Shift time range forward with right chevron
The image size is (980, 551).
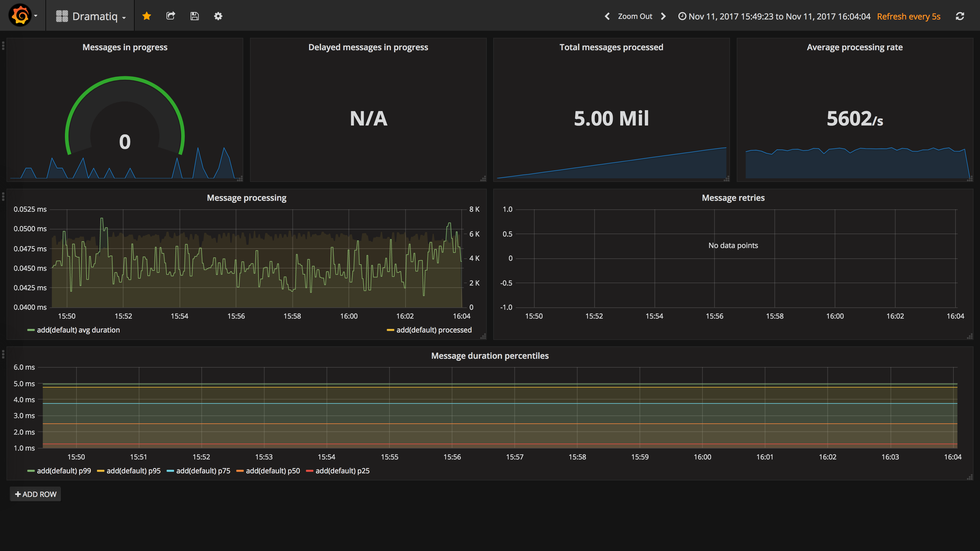[x=664, y=16]
